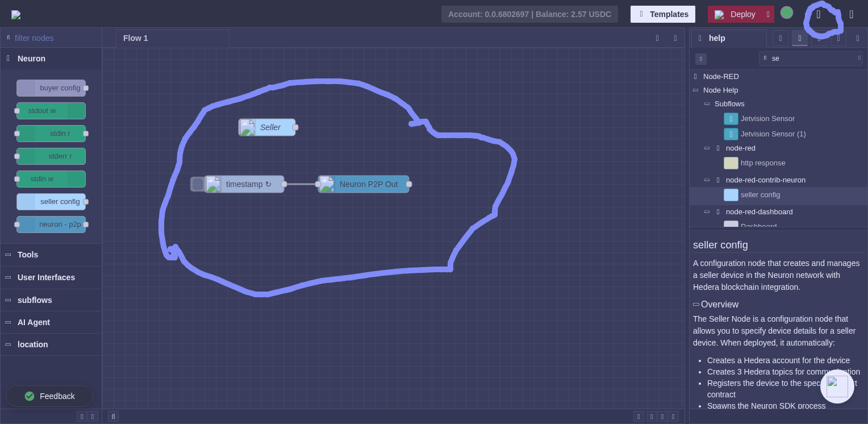Image resolution: width=868 pixels, height=424 pixels.
Task: Open Jetvision Sensor help entry
Action: pos(767,119)
